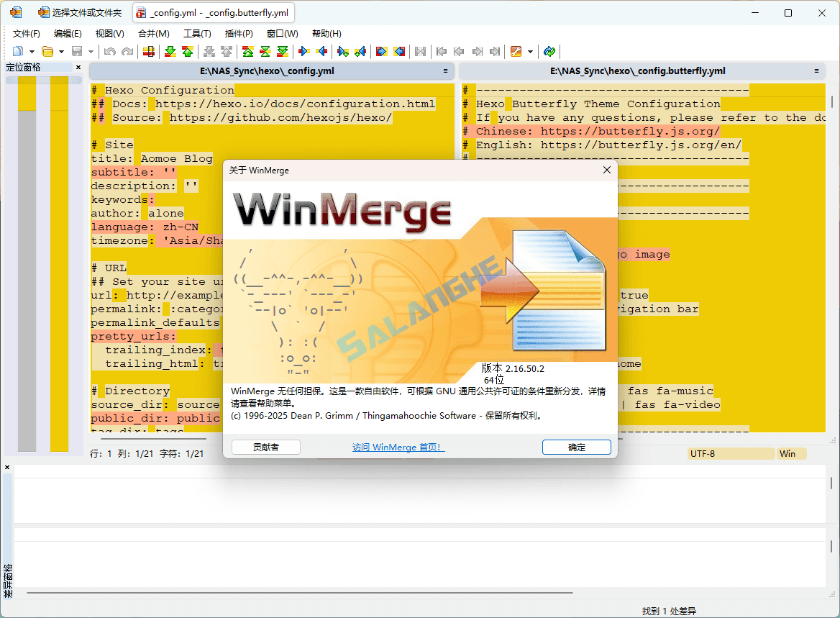Screen dimensions: 840x618
Task: Click the Undo icon in the toolbar
Action: pos(109,51)
